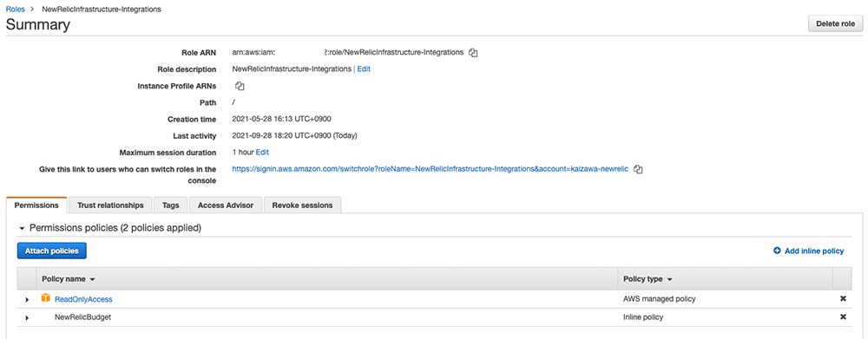The height and width of the screenshot is (339, 868).
Task: Sort by the Policy name column
Action: [x=68, y=279]
